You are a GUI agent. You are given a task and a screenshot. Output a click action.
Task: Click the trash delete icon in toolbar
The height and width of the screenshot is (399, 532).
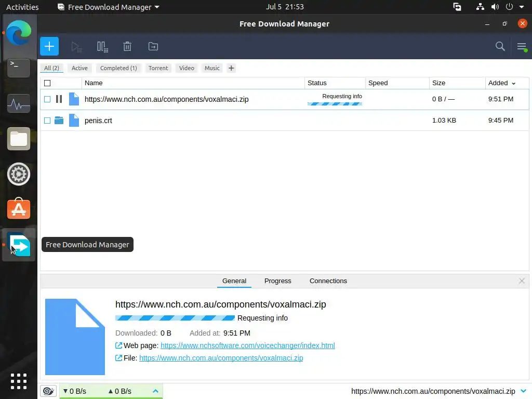pos(127,46)
